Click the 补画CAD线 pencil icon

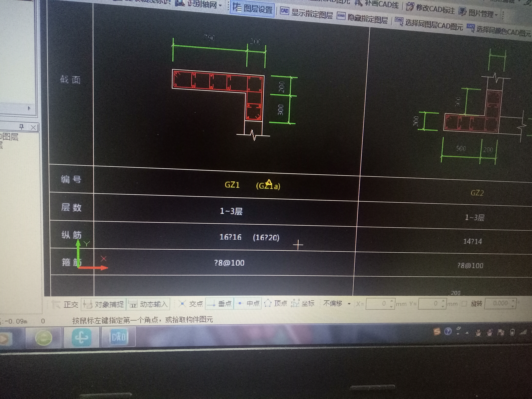(x=359, y=2)
